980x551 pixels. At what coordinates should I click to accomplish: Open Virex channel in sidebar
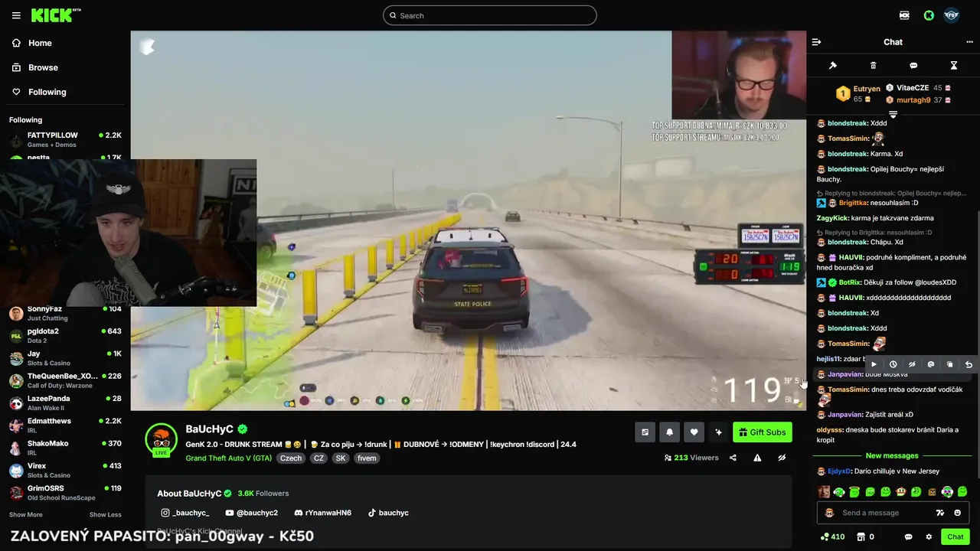click(65, 471)
